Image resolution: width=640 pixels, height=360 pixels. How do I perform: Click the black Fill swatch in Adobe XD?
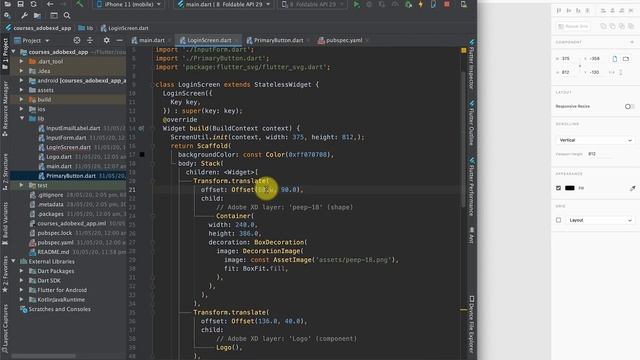[x=570, y=188]
